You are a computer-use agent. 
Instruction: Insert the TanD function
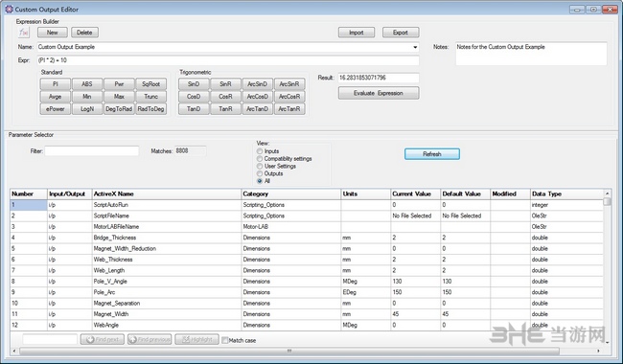[194, 109]
